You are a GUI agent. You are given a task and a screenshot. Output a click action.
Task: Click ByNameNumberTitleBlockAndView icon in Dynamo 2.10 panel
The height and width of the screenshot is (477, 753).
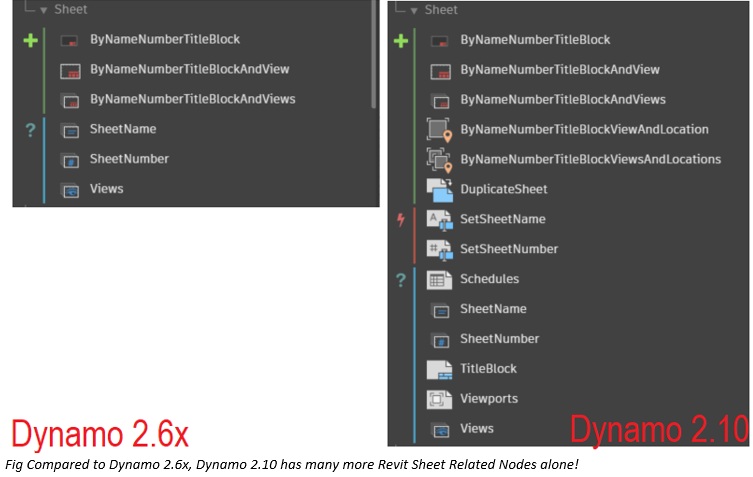[440, 72]
